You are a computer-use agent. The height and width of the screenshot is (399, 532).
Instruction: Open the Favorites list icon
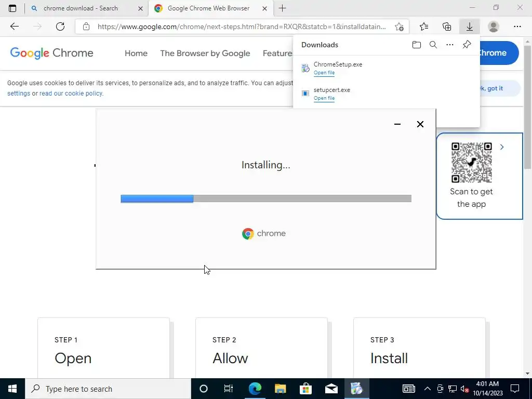click(x=424, y=26)
